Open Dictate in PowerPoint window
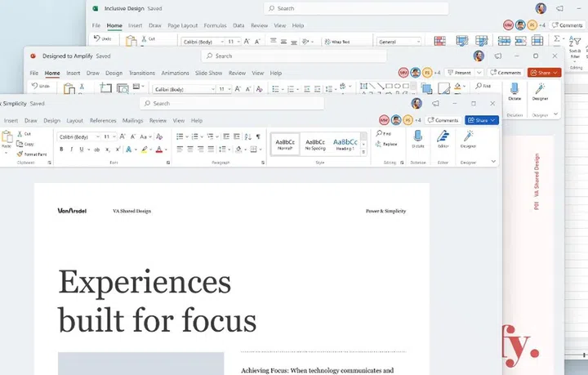588x375 pixels. click(514, 92)
